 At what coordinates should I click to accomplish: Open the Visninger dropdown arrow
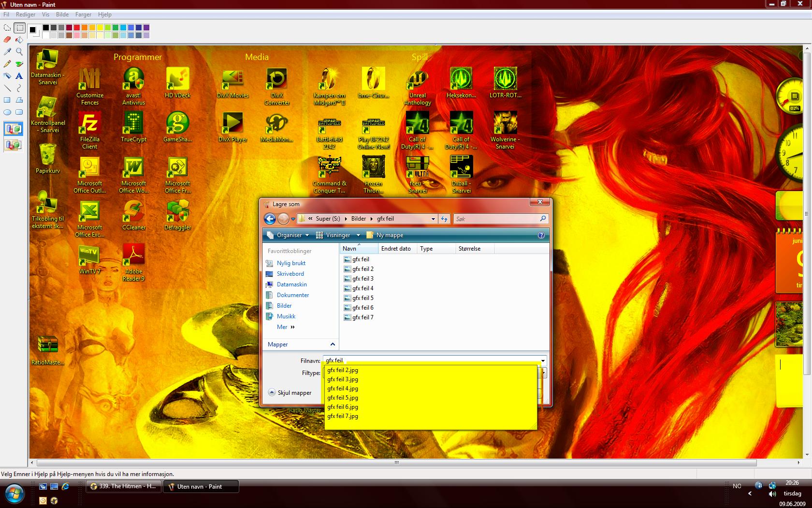tap(358, 235)
